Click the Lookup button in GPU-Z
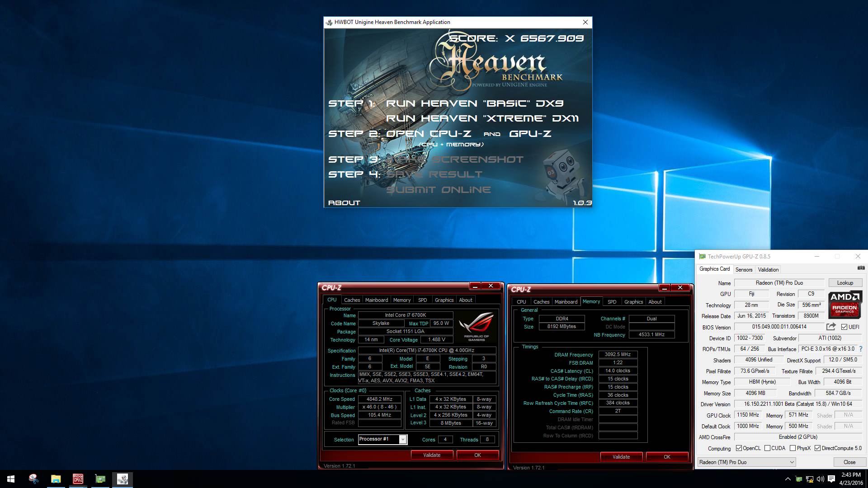 845,283
